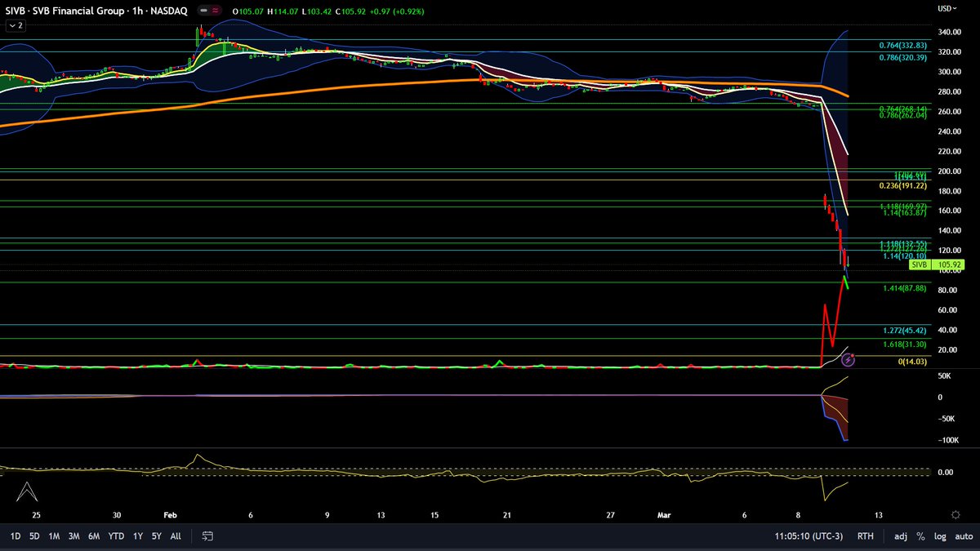Expand the collapsed indicators legend showing 2

(16, 25)
